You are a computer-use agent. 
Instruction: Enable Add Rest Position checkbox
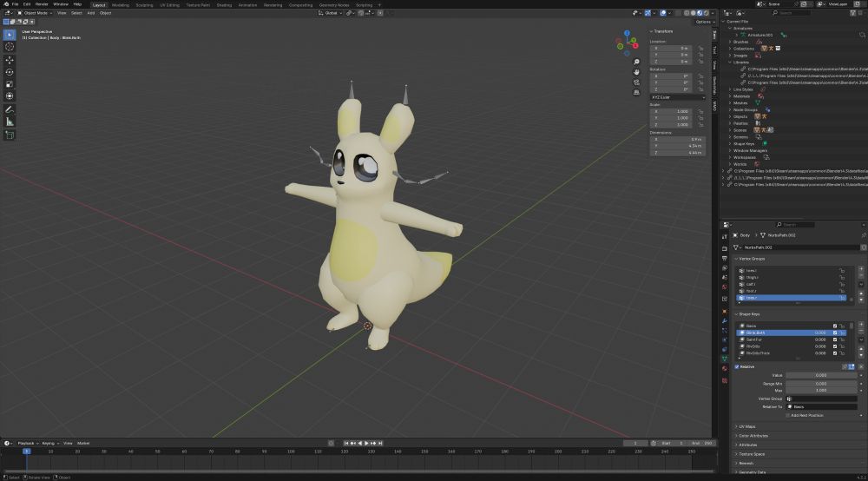(x=788, y=415)
